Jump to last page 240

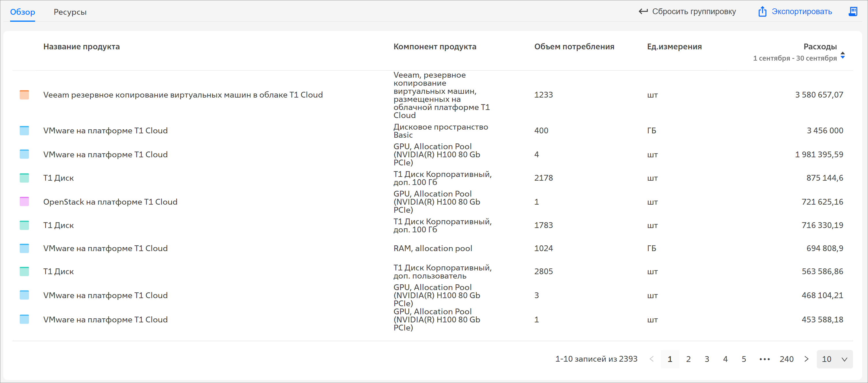tap(787, 359)
